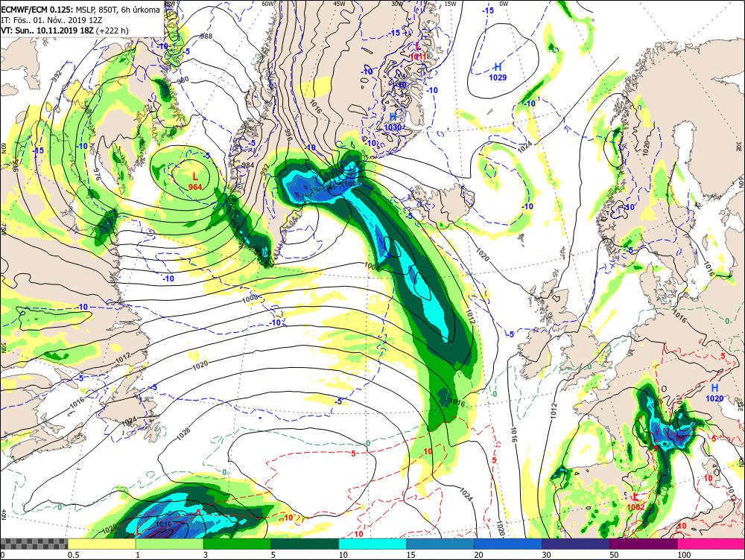Click the dark navy 30–50 legend swatch
This screenshot has height=560, width=745.
tap(576, 544)
